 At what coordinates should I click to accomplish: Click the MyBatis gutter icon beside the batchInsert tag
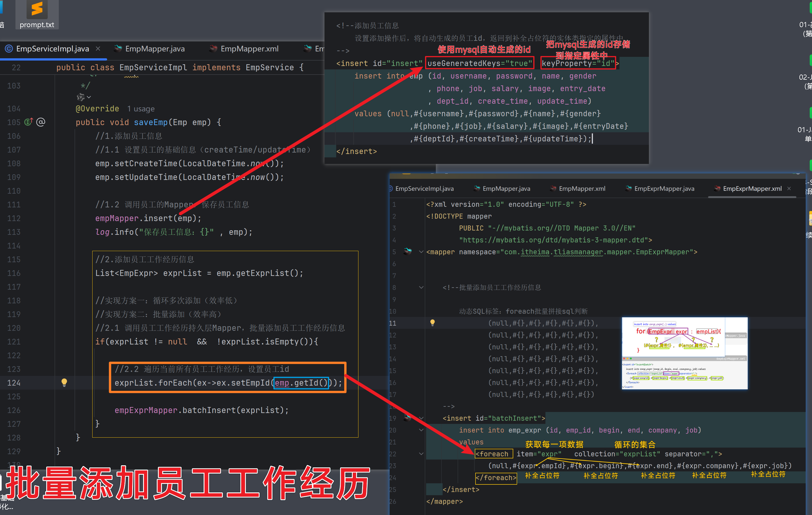(408, 418)
